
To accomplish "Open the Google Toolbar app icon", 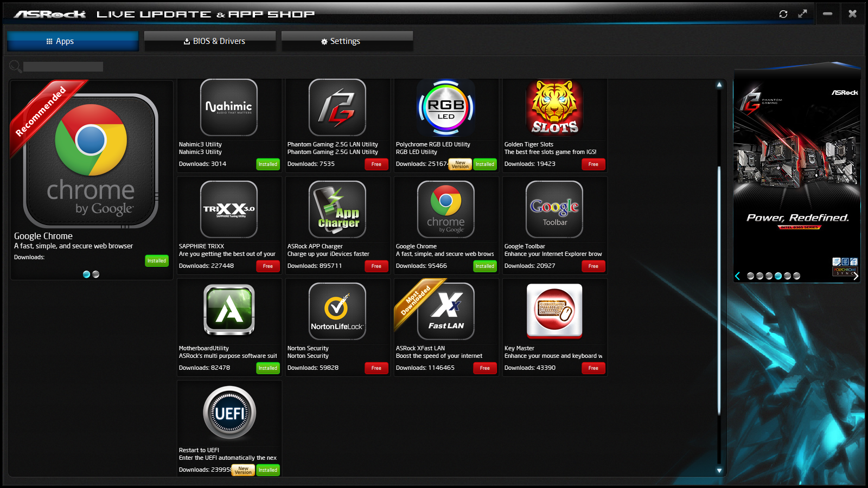I will 554,209.
